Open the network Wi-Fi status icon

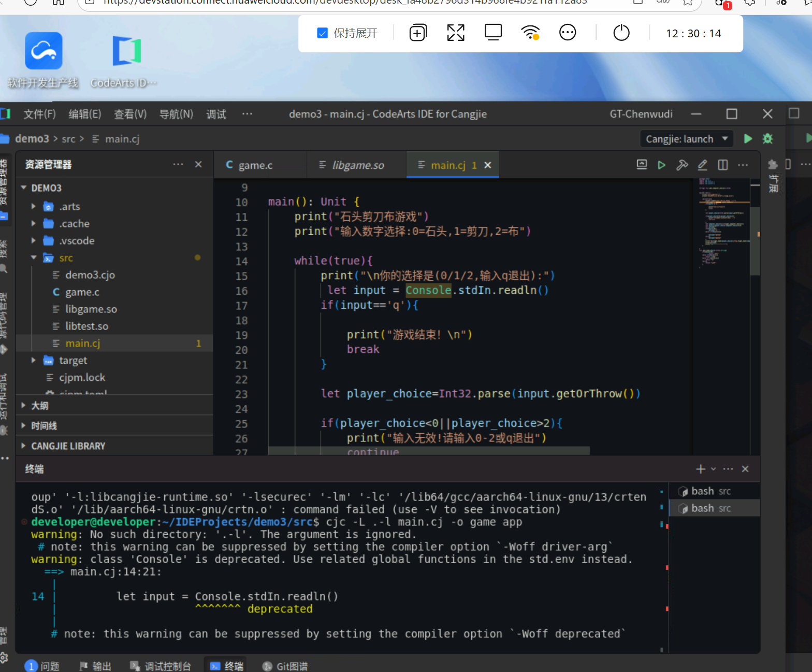coord(530,33)
